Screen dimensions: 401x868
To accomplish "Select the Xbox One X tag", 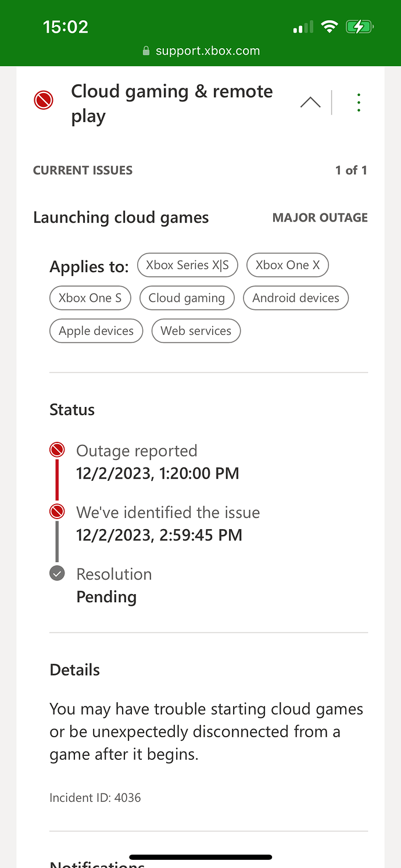I will click(x=288, y=265).
